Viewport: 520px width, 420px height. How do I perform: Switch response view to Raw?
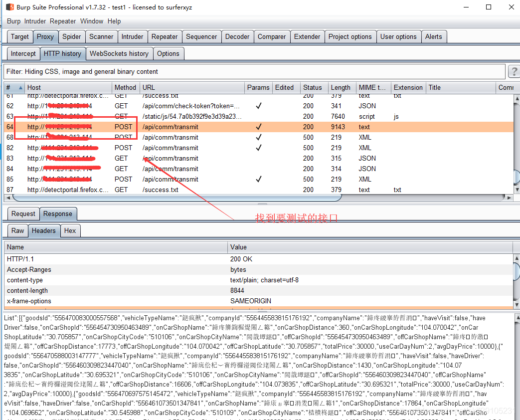click(17, 230)
